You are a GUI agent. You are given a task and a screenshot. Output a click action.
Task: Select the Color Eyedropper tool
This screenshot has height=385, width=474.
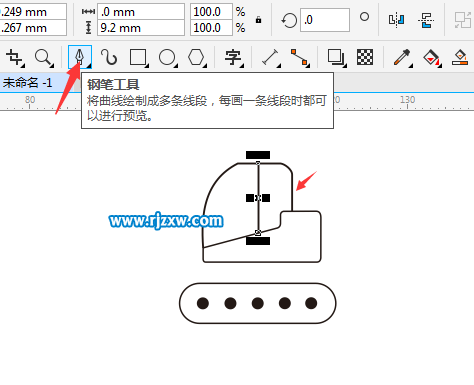[x=402, y=57]
